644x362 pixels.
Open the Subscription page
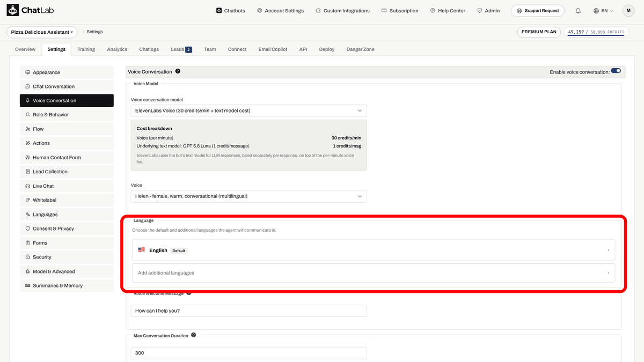coord(400,11)
